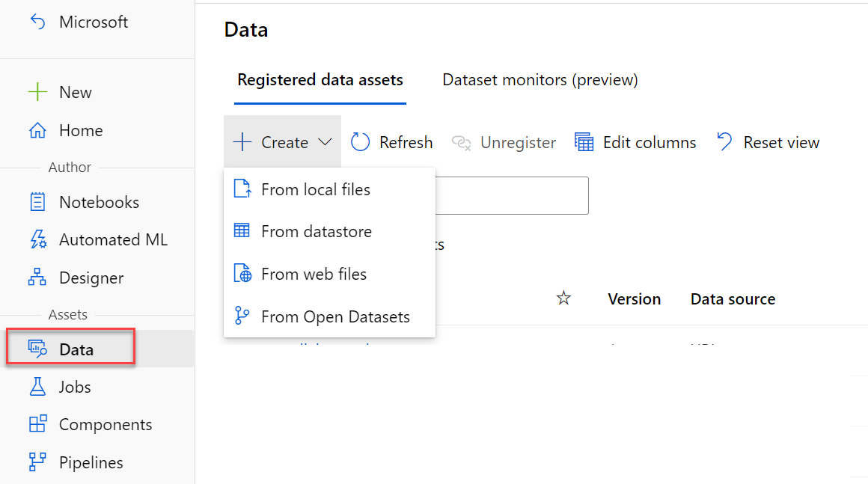The height and width of the screenshot is (484, 868).
Task: Click the grid icon for From datastore
Action: tap(242, 230)
